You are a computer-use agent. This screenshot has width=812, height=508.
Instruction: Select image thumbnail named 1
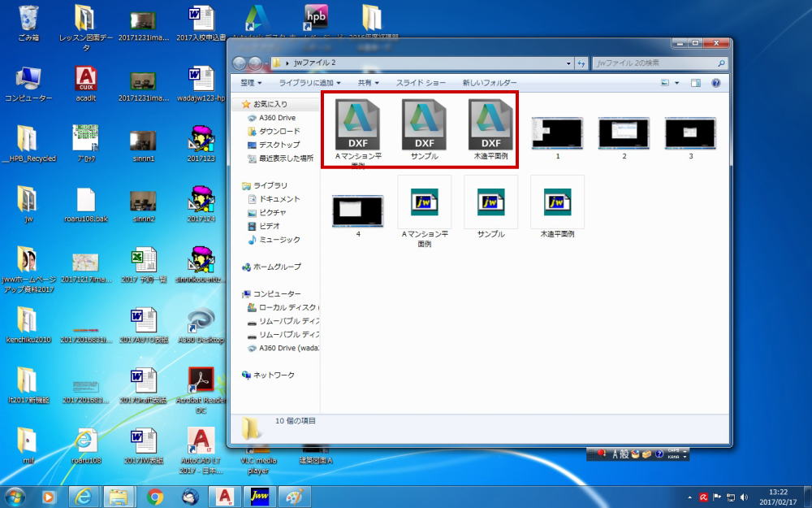(x=557, y=138)
